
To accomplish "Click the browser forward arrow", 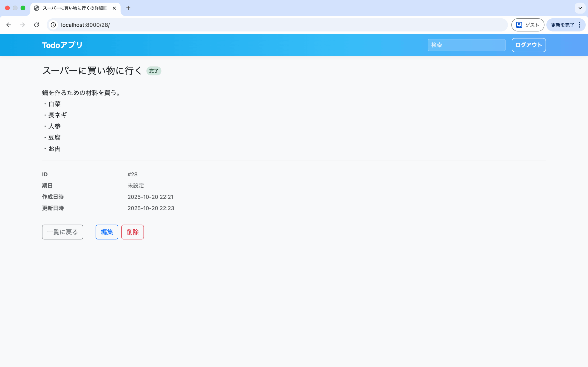I will click(22, 25).
